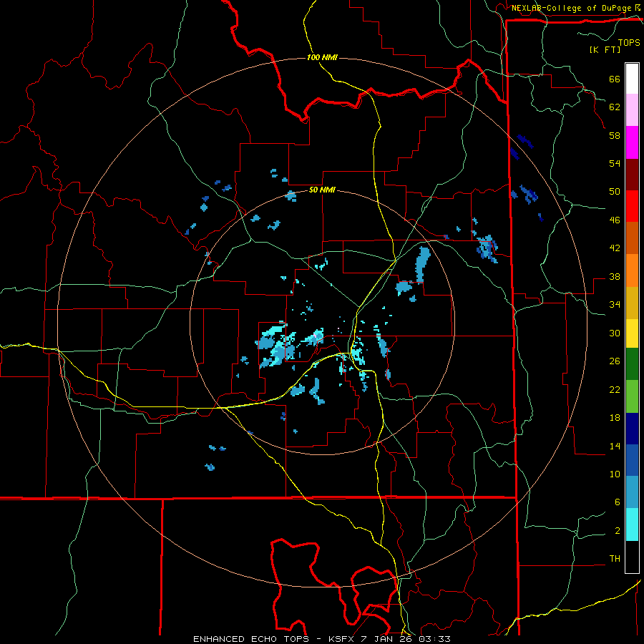Click the legend value '26'
This screenshot has width=644, height=644.
(x=615, y=361)
